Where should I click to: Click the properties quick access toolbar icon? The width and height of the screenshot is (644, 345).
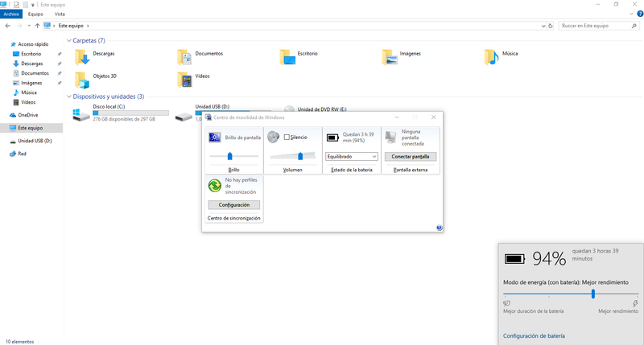[x=16, y=5]
